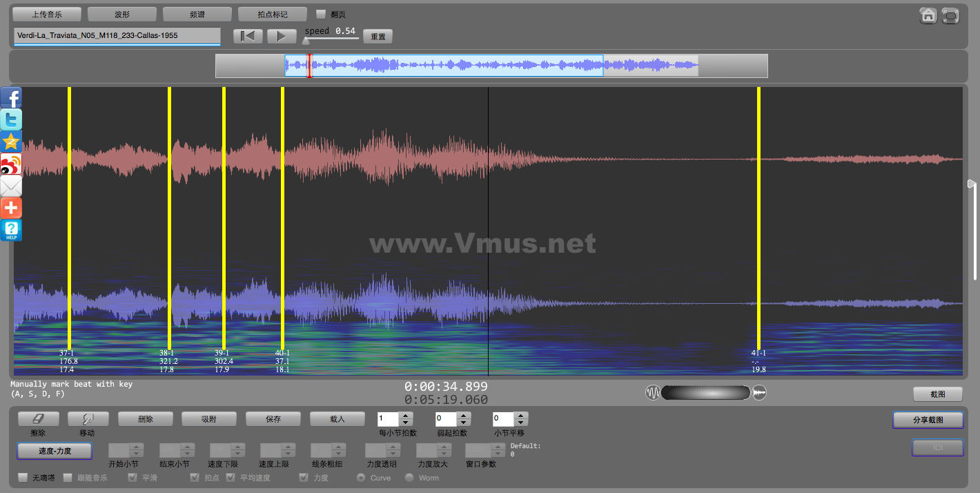This screenshot has height=493, width=980.
Task: Switch to the 频谱 spectrum view
Action: pyautogui.click(x=197, y=14)
